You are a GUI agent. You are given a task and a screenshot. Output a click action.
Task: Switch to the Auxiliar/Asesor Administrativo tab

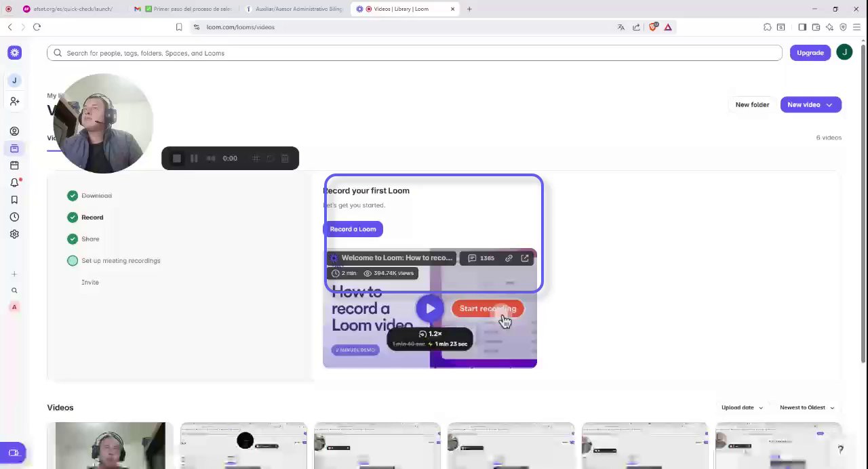click(295, 9)
